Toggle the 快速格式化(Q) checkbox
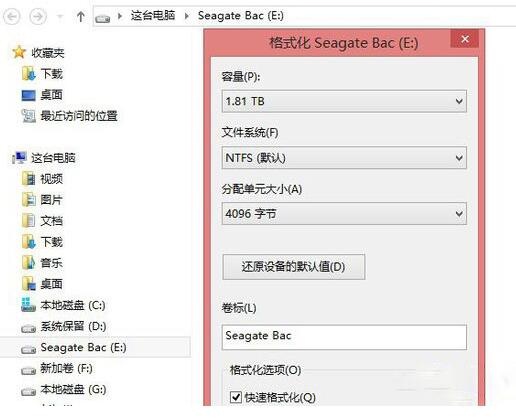 click(236, 397)
